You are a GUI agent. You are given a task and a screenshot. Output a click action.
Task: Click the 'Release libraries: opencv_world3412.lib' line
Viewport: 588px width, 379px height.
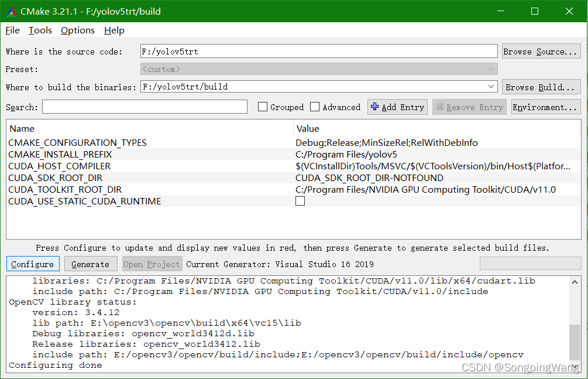click(146, 344)
